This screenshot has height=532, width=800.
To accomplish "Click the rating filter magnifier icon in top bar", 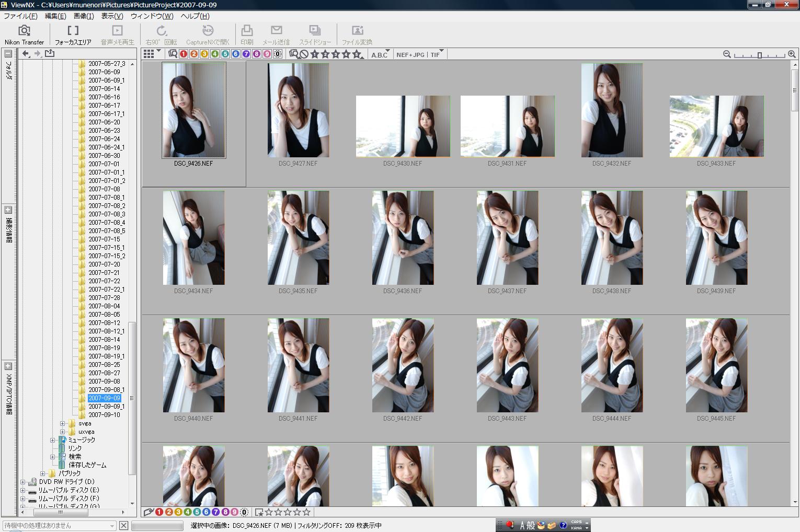I will point(294,54).
